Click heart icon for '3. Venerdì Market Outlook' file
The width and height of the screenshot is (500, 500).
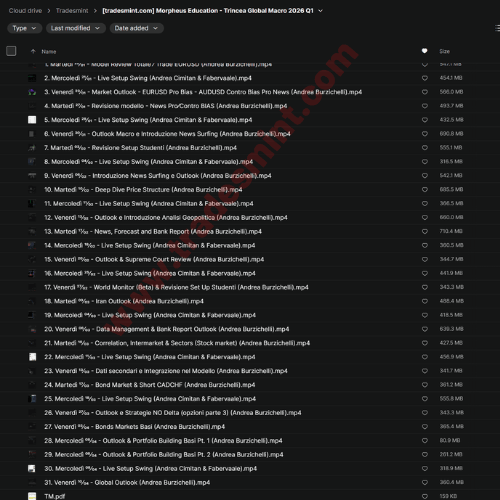tap(425, 92)
